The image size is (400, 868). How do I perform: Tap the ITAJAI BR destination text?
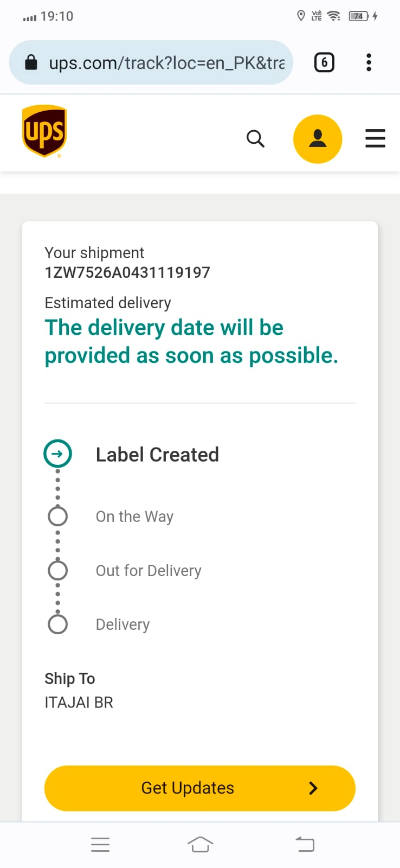pos(79,703)
